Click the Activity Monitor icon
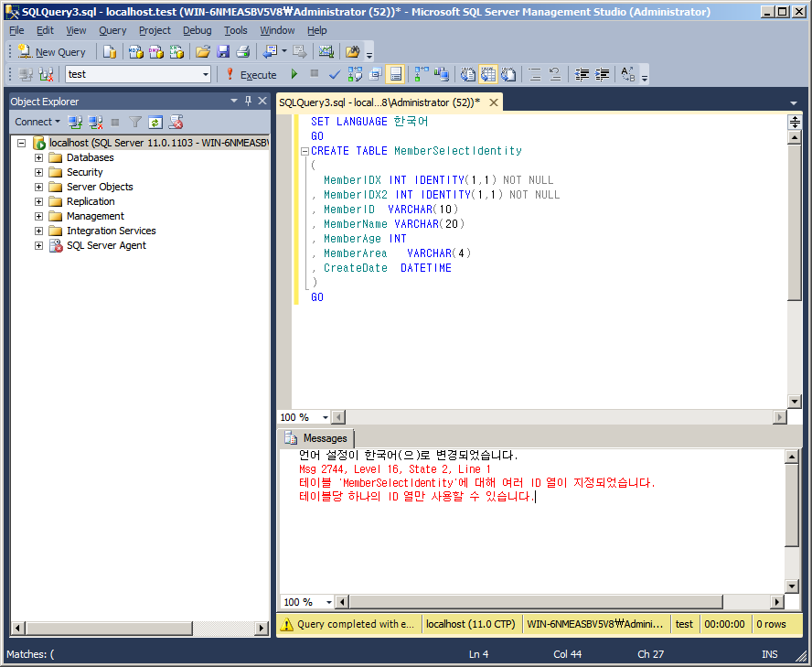The image size is (812, 667). tap(326, 52)
